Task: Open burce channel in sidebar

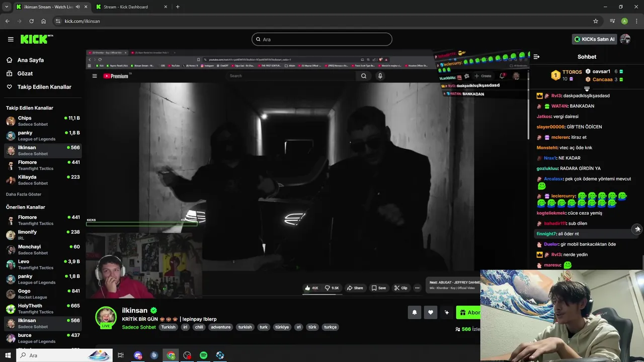Action: 43,338
